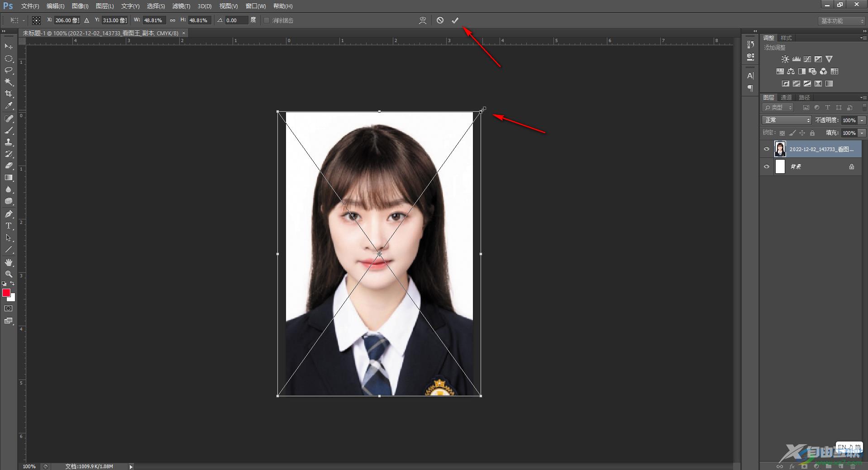
Task: Toggle Quick Mask mode
Action: tap(9, 309)
